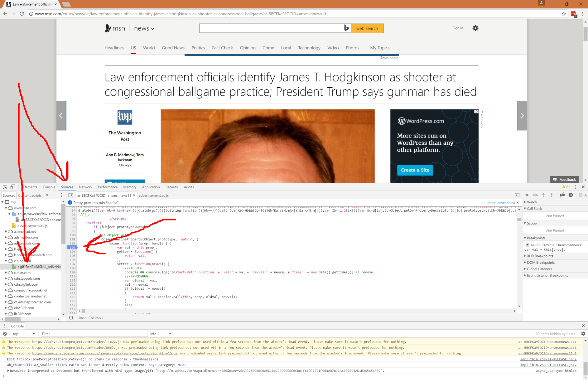Toggle pause on exceptions icon
Viewport: 588px width, 380px height.
pos(571,195)
